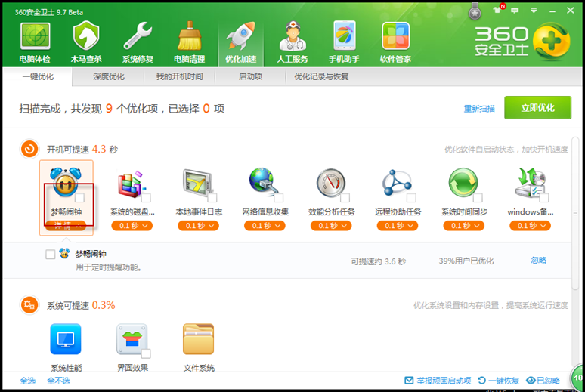Switch to 深度优化 tab

click(109, 76)
